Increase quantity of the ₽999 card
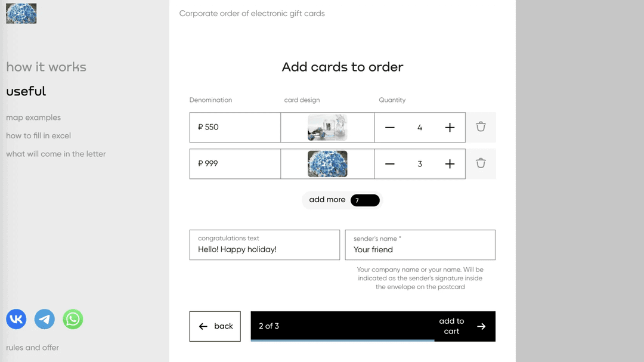644x362 pixels. tap(450, 163)
